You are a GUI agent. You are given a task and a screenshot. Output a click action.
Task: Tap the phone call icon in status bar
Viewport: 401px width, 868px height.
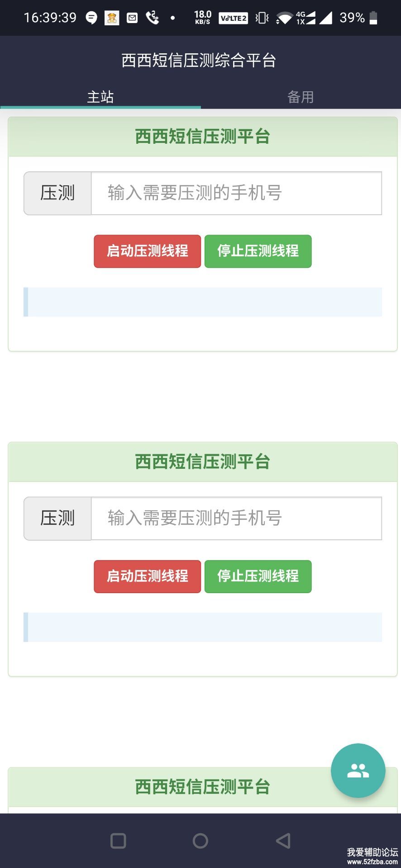153,18
